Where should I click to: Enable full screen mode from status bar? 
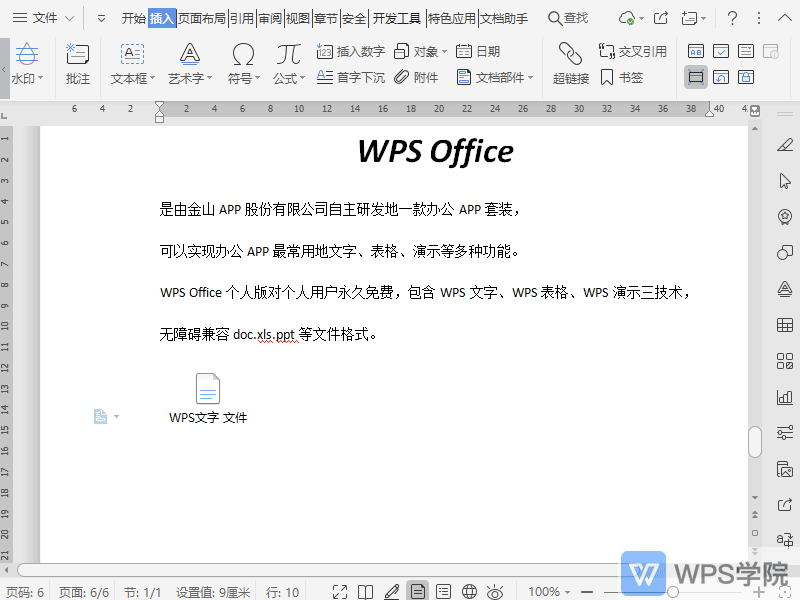point(340,590)
